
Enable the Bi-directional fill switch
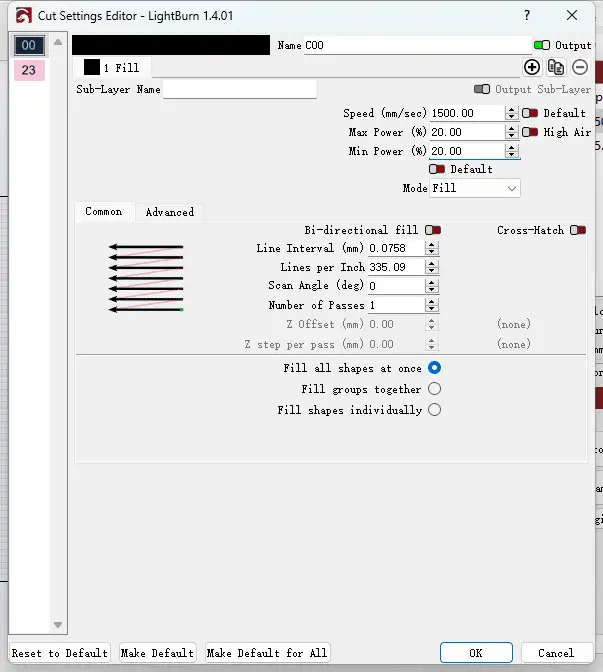click(x=433, y=230)
